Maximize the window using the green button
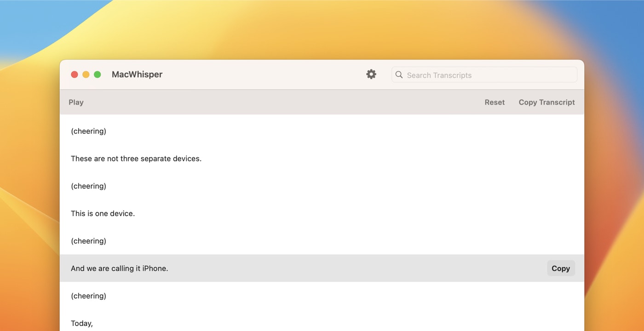 point(98,74)
